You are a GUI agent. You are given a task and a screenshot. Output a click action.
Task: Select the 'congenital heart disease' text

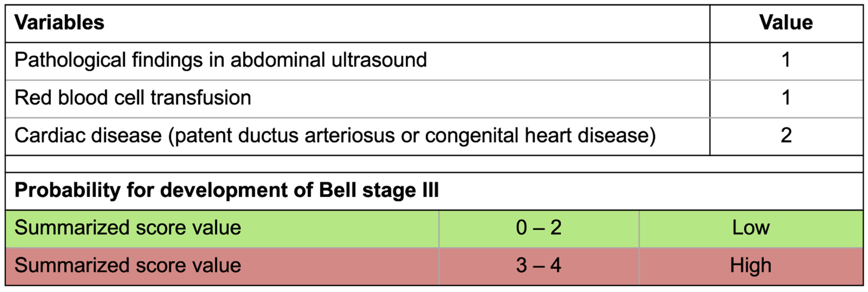(x=536, y=136)
